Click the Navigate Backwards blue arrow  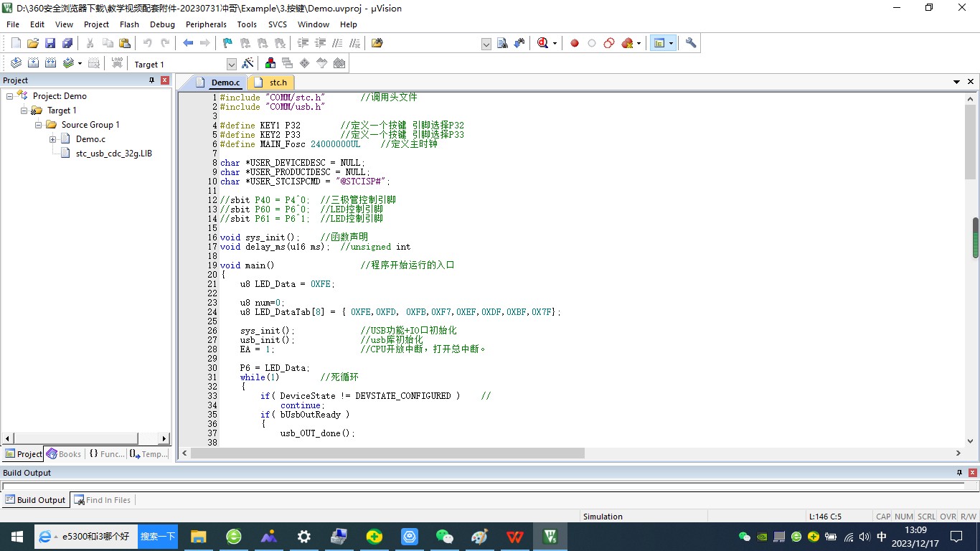point(188,43)
